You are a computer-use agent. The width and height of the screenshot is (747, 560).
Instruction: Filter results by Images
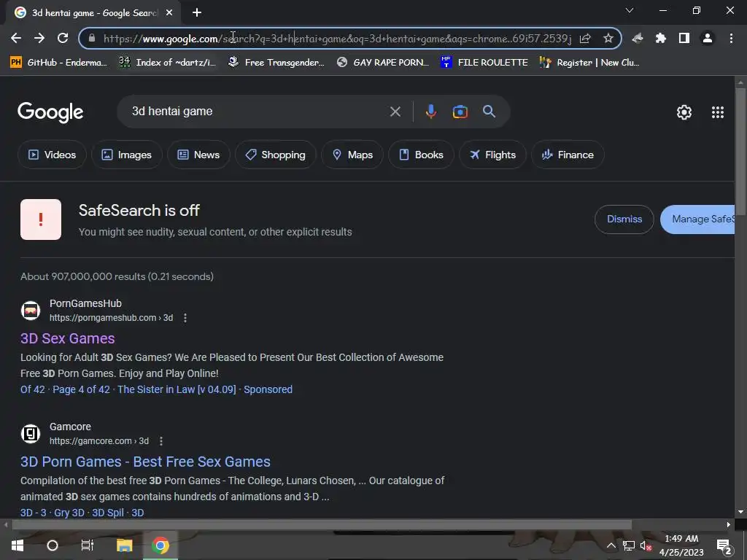tap(127, 155)
